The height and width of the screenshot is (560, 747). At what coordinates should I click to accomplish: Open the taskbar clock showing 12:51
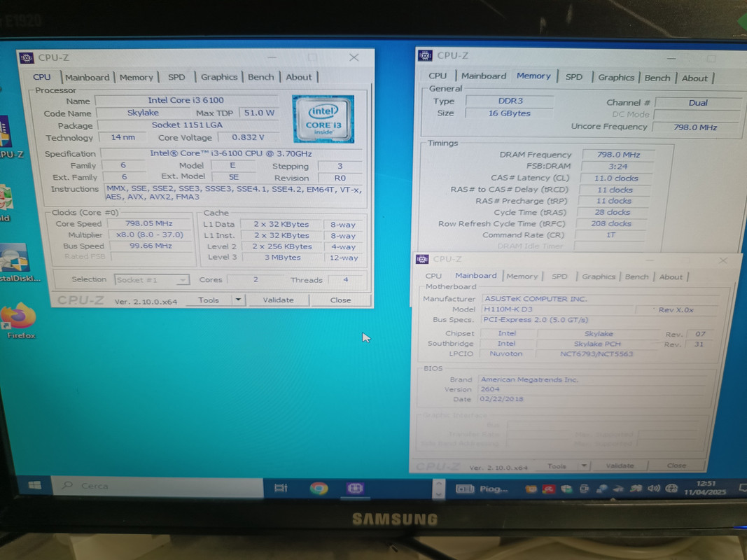point(706,488)
